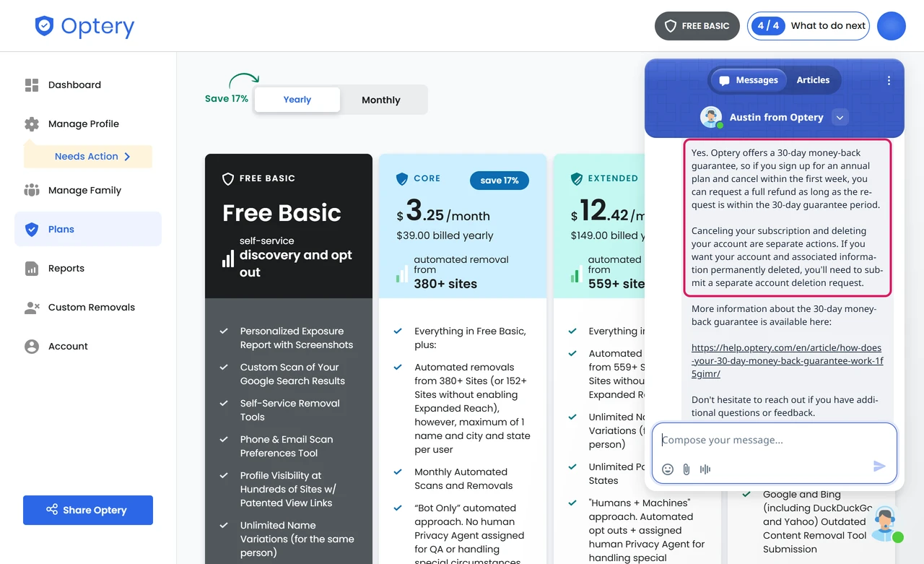Select the CORE plan title
Image resolution: width=924 pixels, height=564 pixels.
coord(427,178)
